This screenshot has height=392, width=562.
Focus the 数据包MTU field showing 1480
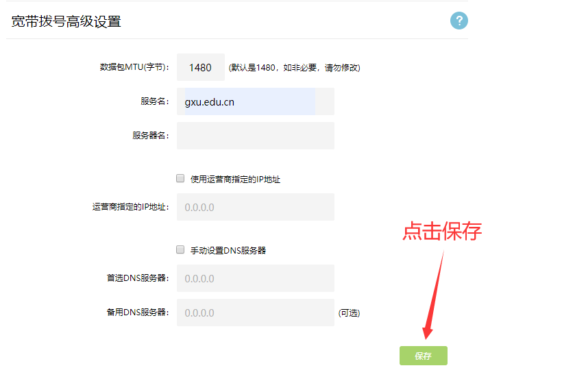click(x=200, y=67)
